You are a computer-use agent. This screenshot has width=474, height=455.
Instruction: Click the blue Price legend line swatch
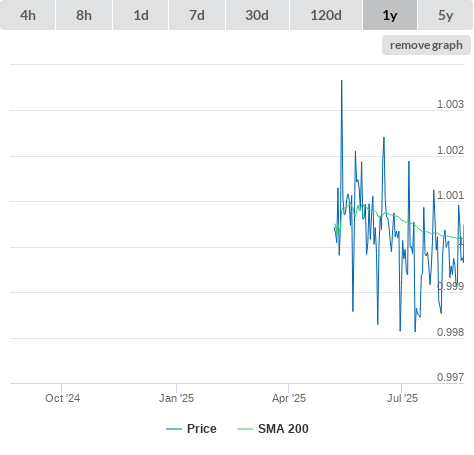coord(174,429)
